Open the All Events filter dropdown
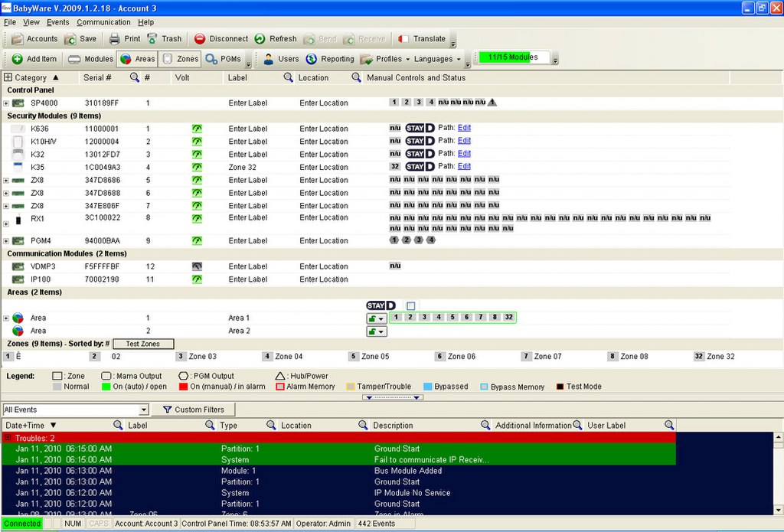 pyautogui.click(x=75, y=410)
